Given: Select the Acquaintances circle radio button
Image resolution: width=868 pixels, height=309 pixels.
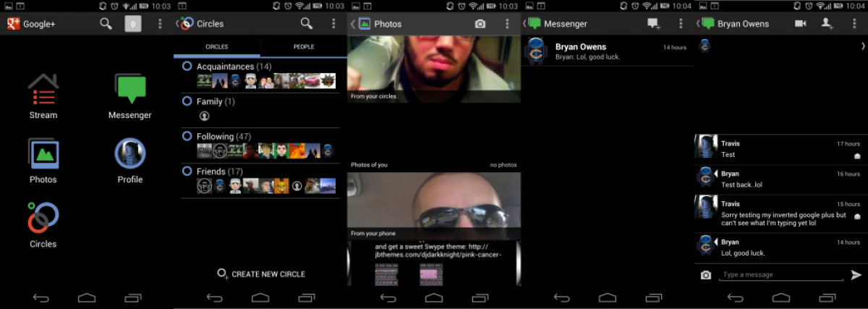Looking at the screenshot, I should pyautogui.click(x=187, y=67).
